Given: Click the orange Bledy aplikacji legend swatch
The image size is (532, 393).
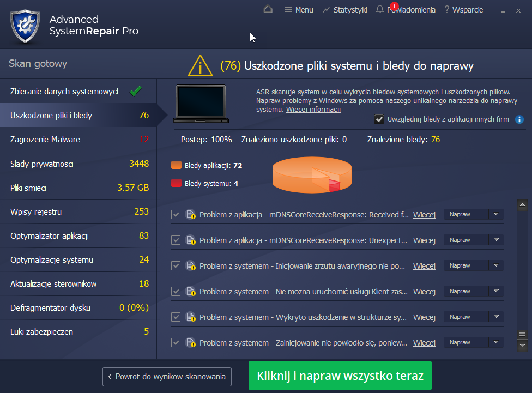Looking at the screenshot, I should tap(177, 165).
